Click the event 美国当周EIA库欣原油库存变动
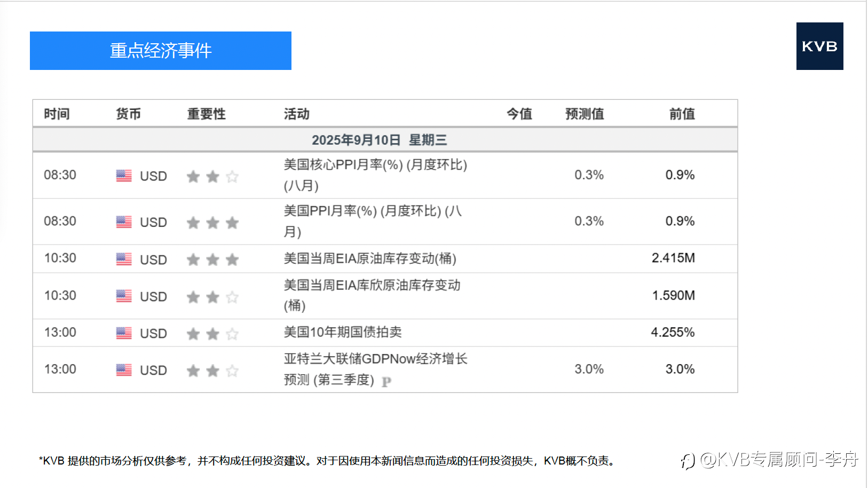The width and height of the screenshot is (868, 488). tap(372, 295)
